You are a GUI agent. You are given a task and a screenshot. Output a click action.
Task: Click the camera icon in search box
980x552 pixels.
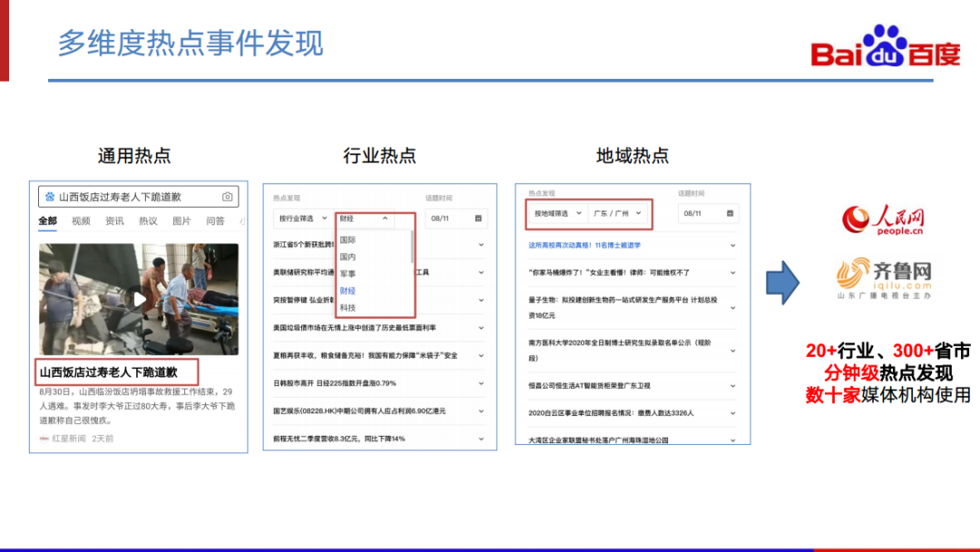pyautogui.click(x=228, y=197)
